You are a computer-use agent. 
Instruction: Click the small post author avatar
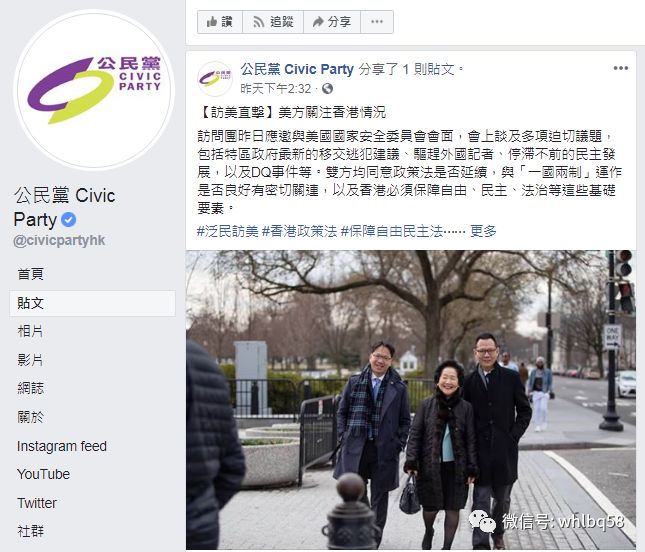click(215, 79)
